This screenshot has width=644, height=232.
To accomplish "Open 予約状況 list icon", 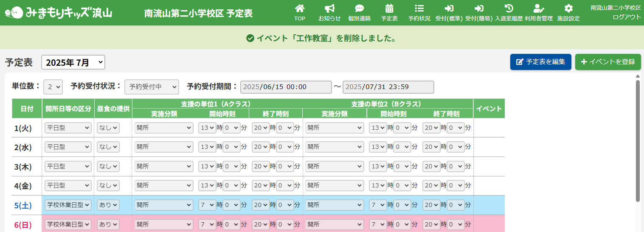I will click(419, 9).
